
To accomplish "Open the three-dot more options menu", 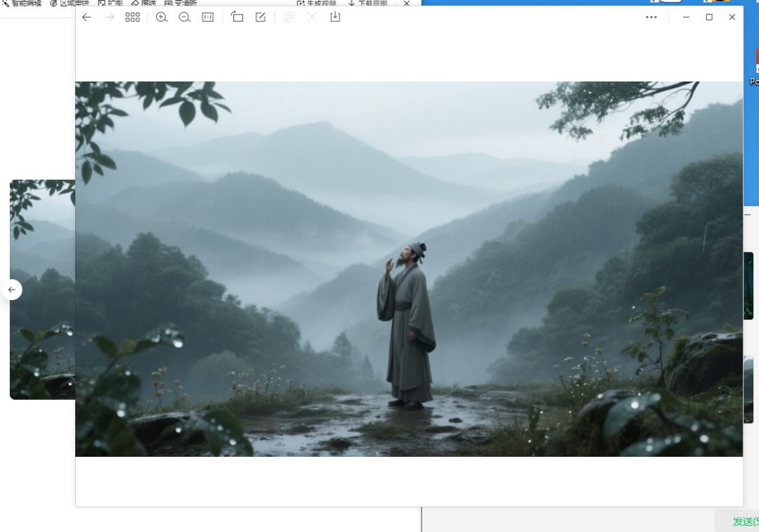I will pyautogui.click(x=651, y=17).
